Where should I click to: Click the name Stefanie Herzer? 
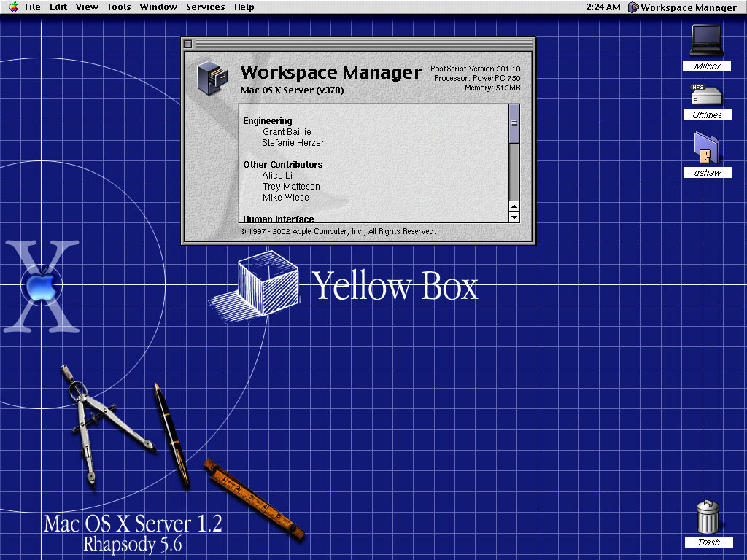pos(293,143)
